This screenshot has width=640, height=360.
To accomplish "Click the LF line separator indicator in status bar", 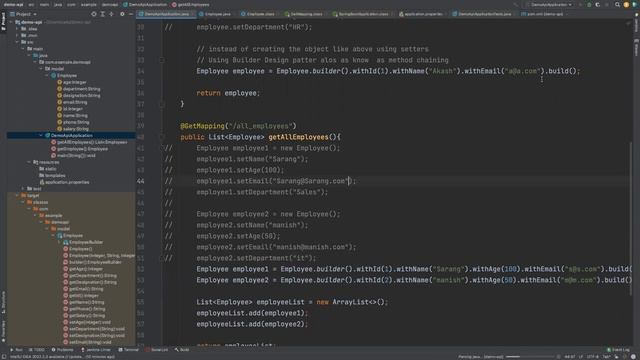I will (x=581, y=357).
